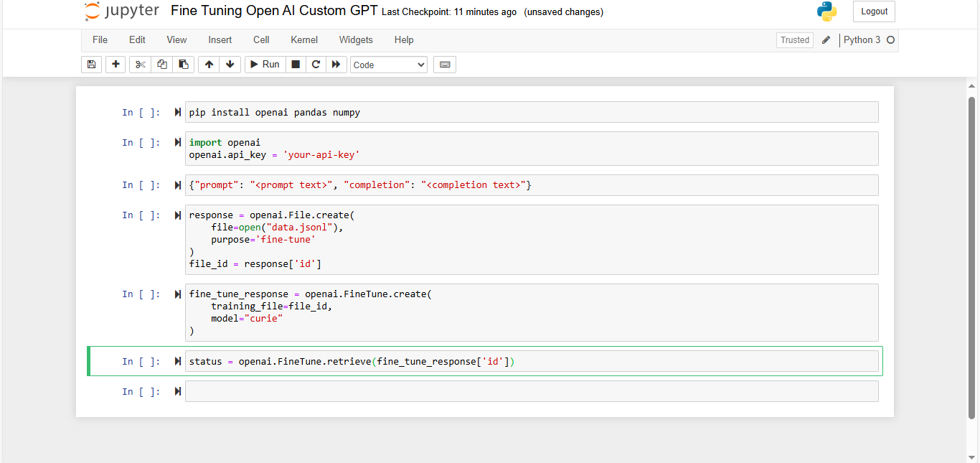Interrupt the kernel
Screen dimensions: 980x463
[x=296, y=64]
